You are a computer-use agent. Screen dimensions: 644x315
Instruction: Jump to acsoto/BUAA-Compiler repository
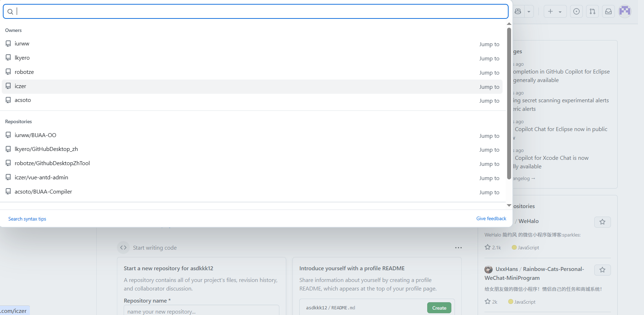(252, 192)
